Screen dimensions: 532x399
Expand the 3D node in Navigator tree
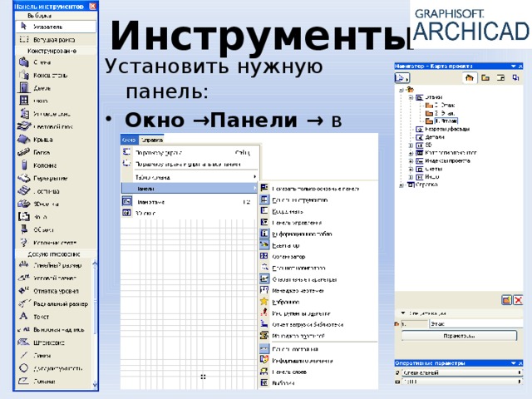(x=411, y=145)
